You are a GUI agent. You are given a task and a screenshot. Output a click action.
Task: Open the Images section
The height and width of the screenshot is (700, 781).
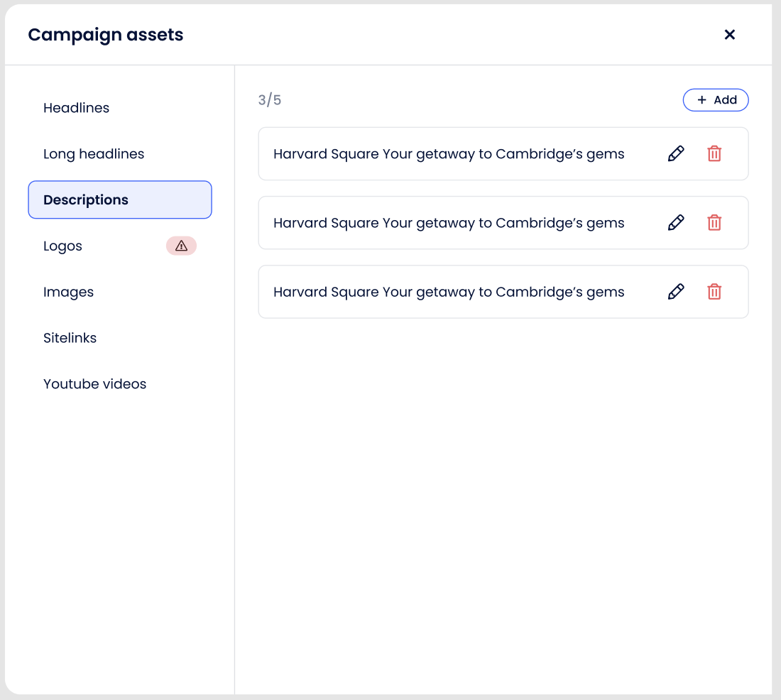pyautogui.click(x=69, y=292)
